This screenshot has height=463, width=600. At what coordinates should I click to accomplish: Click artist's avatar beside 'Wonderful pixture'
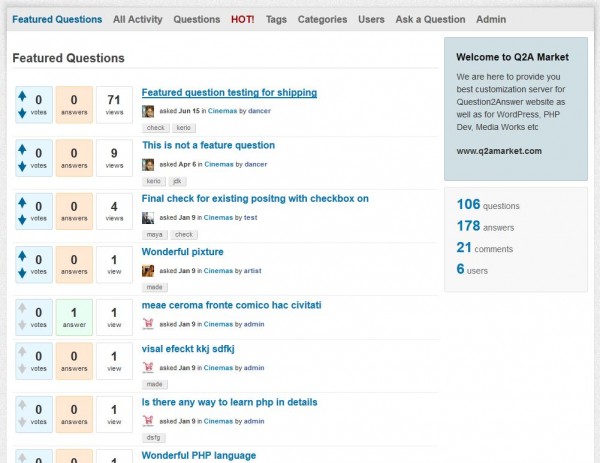(x=148, y=270)
